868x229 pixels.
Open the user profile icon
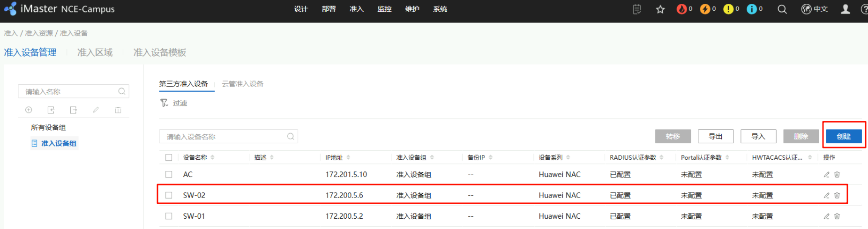pos(845,9)
